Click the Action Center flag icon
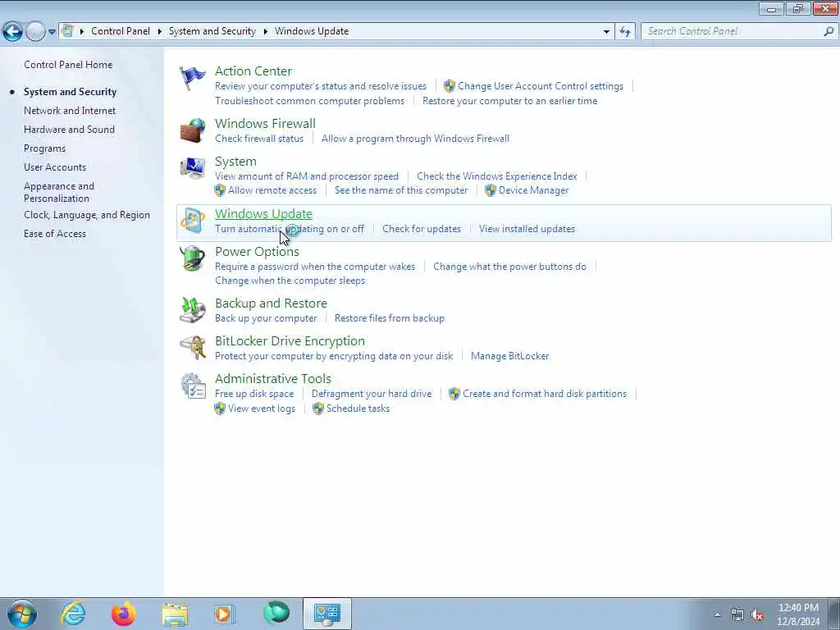Viewport: 840px width, 630px height. point(192,79)
